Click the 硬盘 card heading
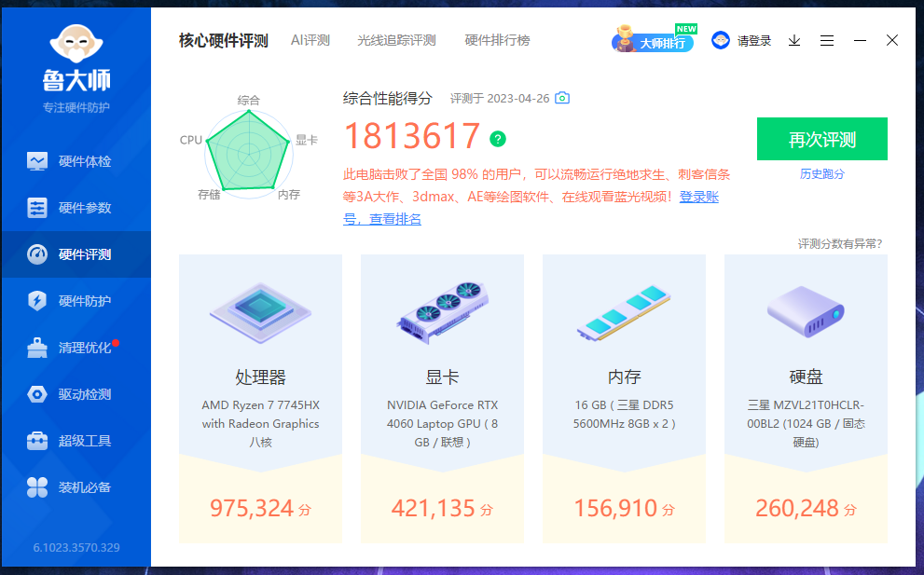This screenshot has height=575, width=924. pos(806,377)
